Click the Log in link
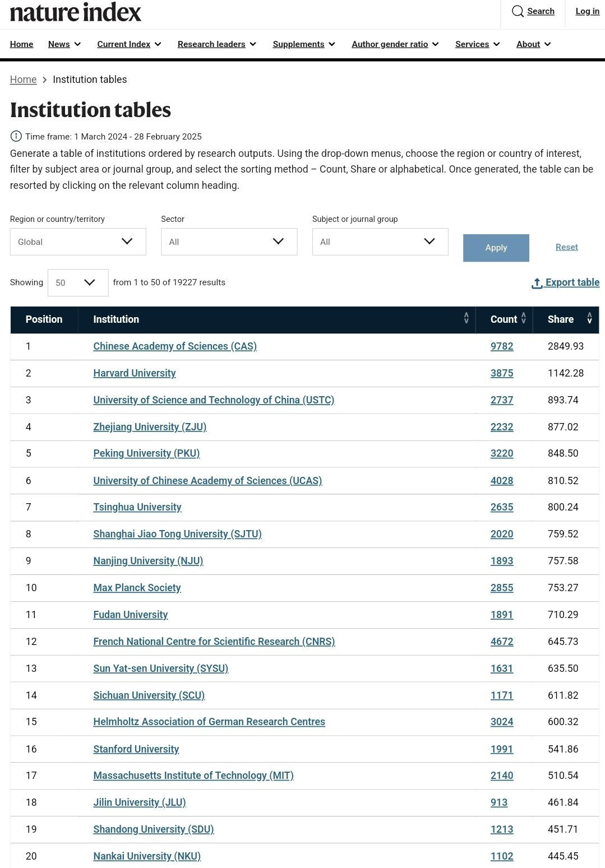Viewport: 605px width, 868px height. (587, 11)
